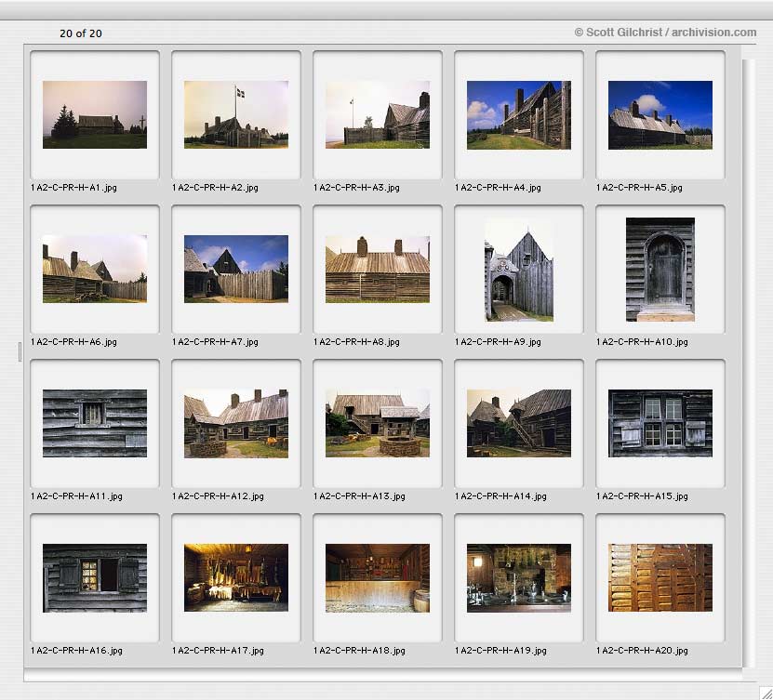773x700 pixels.
Task: Select courtyard thumbnail 1A2-C-PR-H-A12.jpg
Action: (x=236, y=423)
